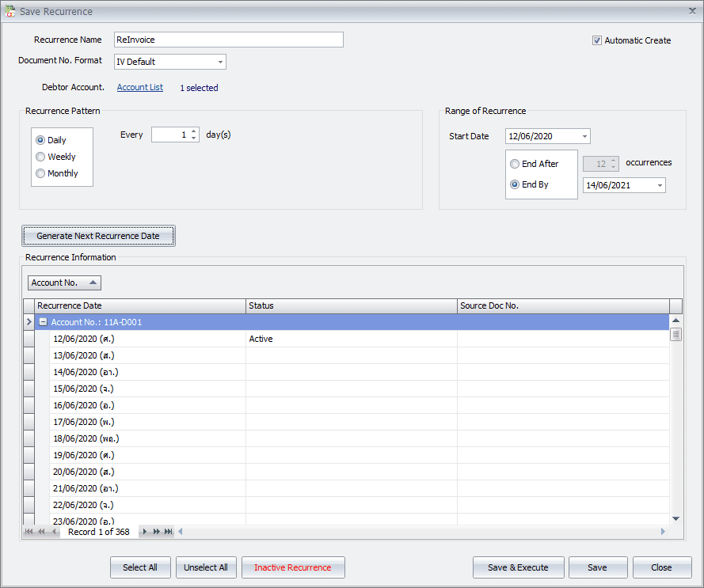704x588 pixels.
Task: Click the Recurrence Name text field
Action: click(228, 40)
